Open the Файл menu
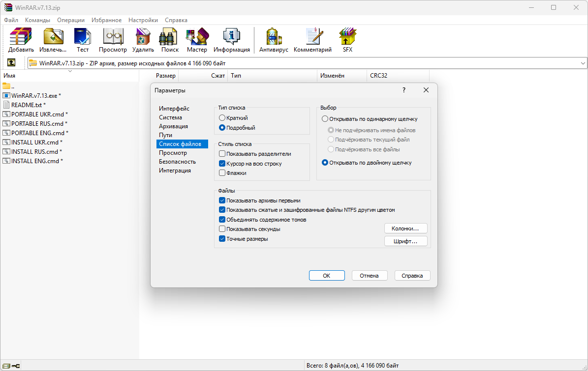Image resolution: width=588 pixels, height=371 pixels. [x=11, y=20]
